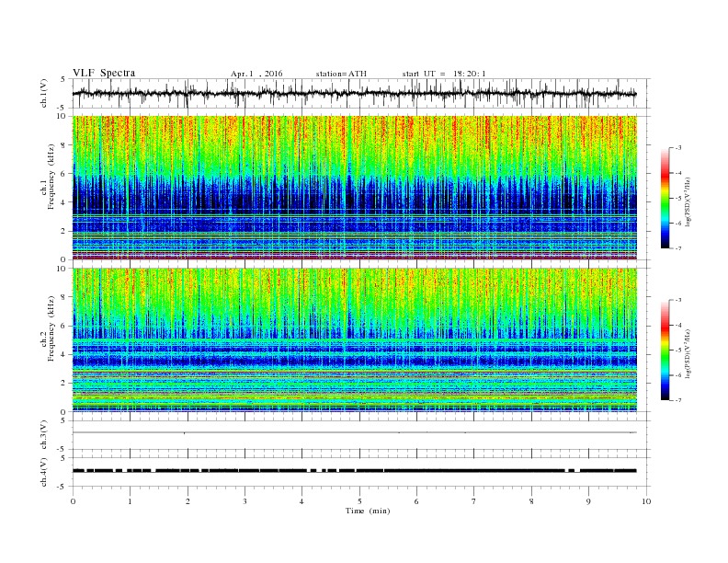
Task: Click the '-3' tick on the upper color bar
Action: (678, 148)
